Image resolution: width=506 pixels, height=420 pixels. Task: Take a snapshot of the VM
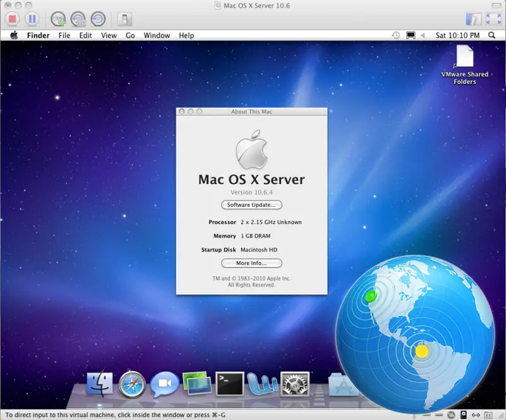coord(58,18)
